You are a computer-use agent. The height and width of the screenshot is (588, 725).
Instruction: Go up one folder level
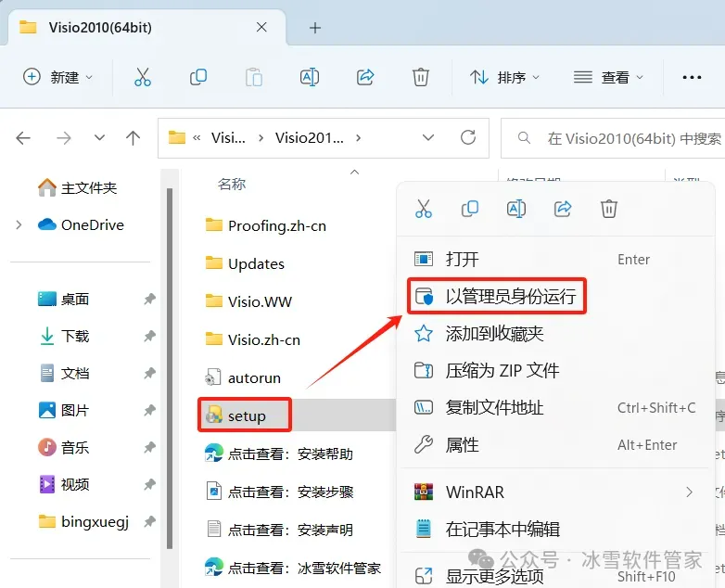(134, 138)
